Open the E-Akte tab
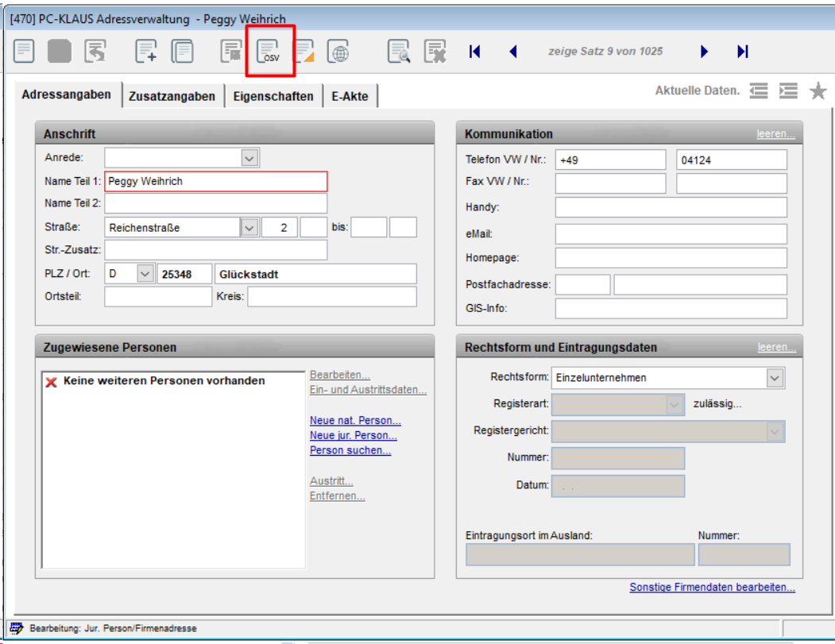The width and height of the screenshot is (835, 644). [x=350, y=96]
